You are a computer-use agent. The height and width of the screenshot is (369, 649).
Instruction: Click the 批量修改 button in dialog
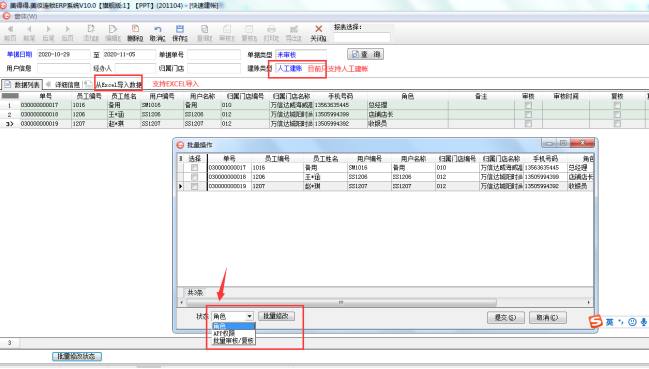(276, 316)
